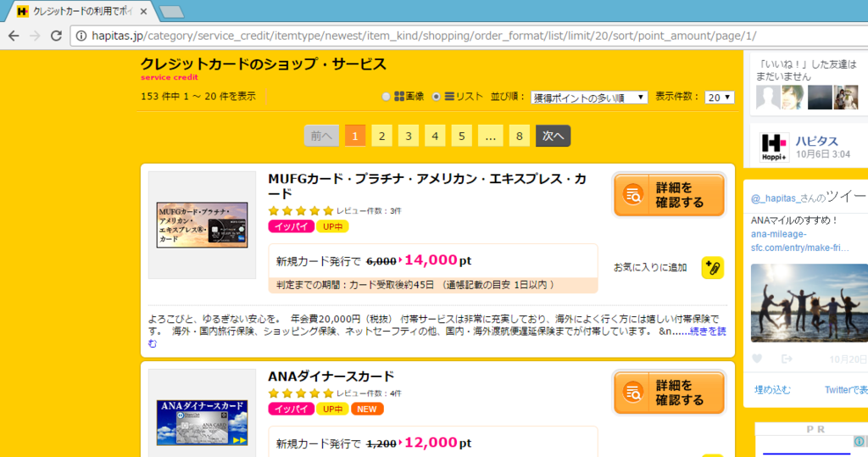Reload the page with refresh icon
The width and height of the screenshot is (868, 457).
[56, 36]
